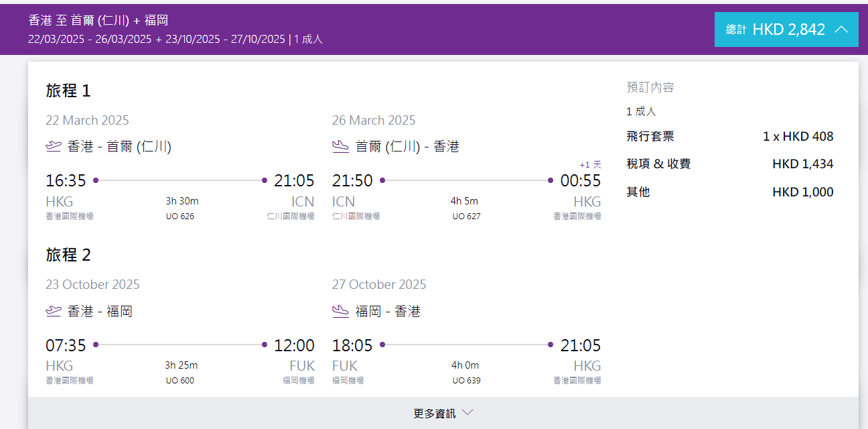
Task: Click the landing plane icon for 福岡 - 香港
Action: tap(340, 311)
